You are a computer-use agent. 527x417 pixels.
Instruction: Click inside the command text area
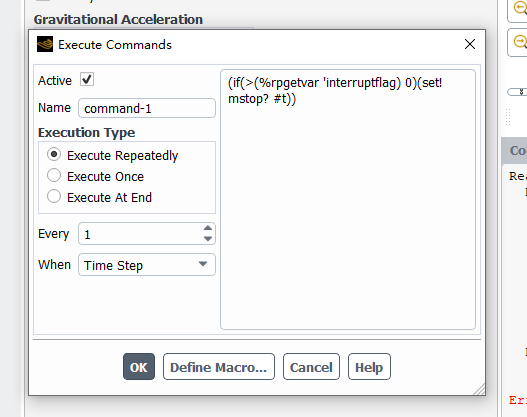(348, 200)
